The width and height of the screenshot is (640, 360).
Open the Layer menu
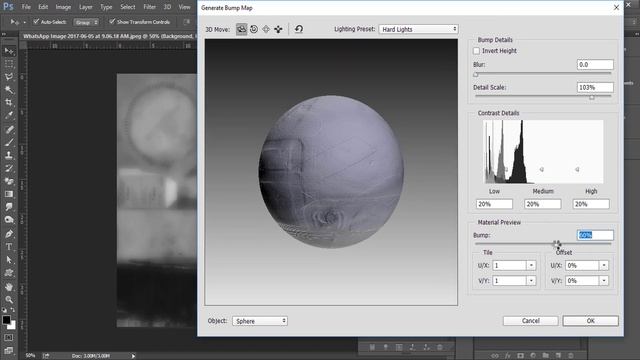pyautogui.click(x=85, y=7)
